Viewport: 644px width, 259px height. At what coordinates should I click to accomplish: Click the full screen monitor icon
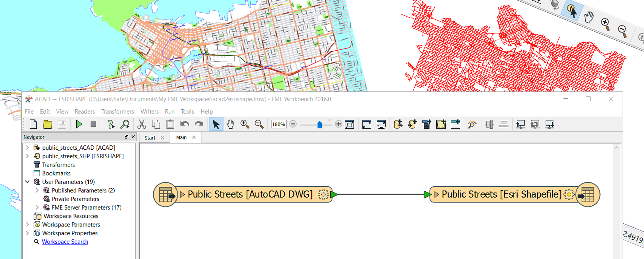click(381, 124)
